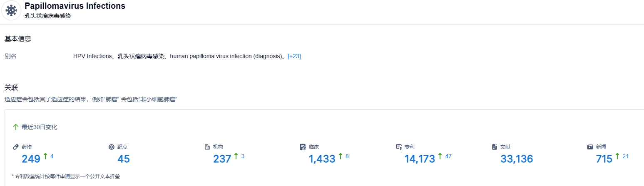Click the newspaper icon next to 新闻

[590, 147]
